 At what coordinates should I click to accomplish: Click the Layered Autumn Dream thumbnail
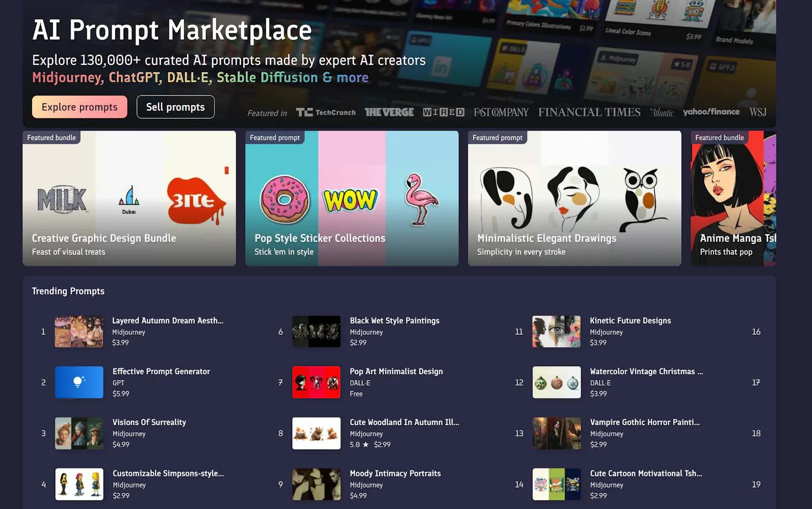79,332
